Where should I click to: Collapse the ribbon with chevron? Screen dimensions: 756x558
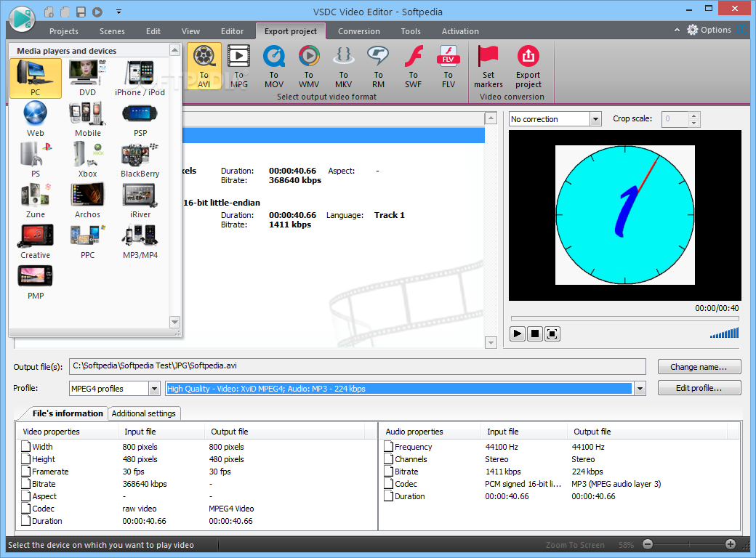pos(677,30)
